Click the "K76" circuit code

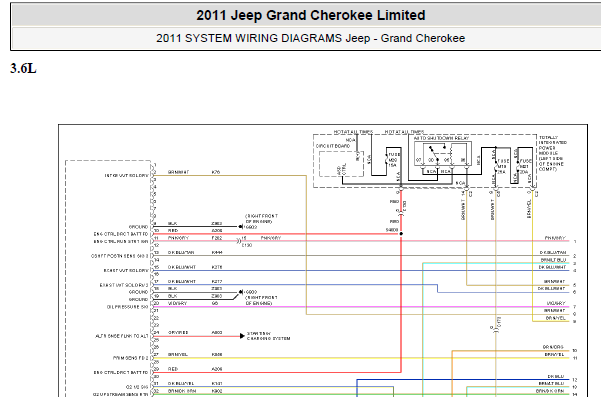coord(216,172)
